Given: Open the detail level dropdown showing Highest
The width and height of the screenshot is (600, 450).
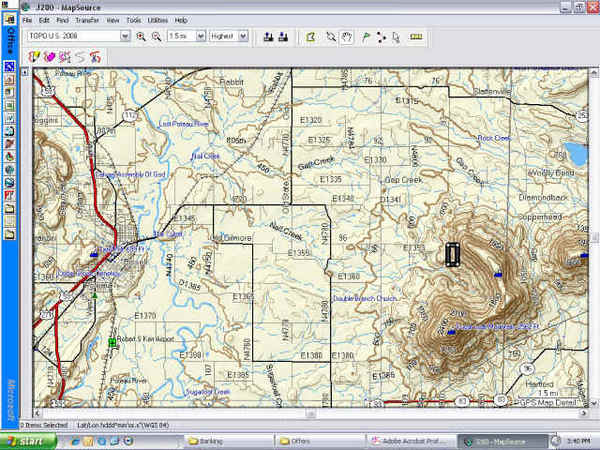Looking at the screenshot, I should pos(243,36).
